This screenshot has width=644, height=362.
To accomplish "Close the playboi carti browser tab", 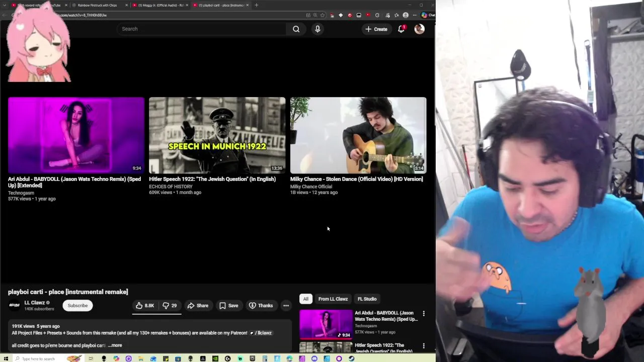I will [x=248, y=5].
